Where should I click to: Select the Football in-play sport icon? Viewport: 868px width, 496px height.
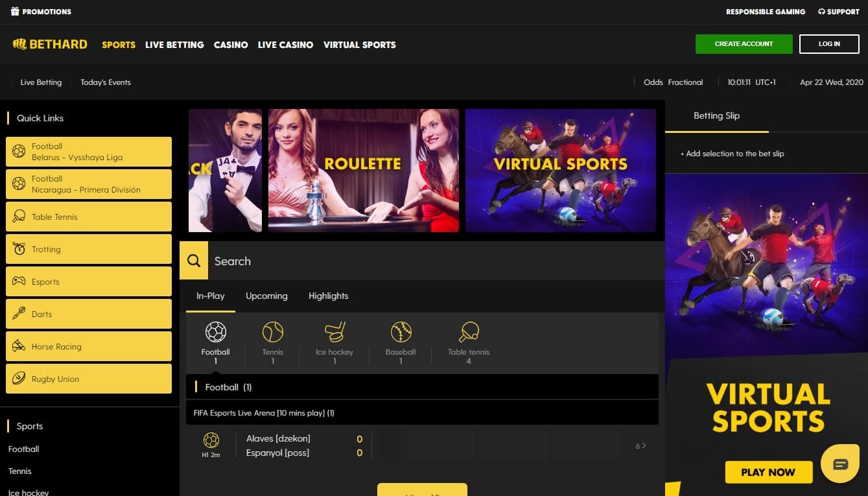pyautogui.click(x=216, y=333)
